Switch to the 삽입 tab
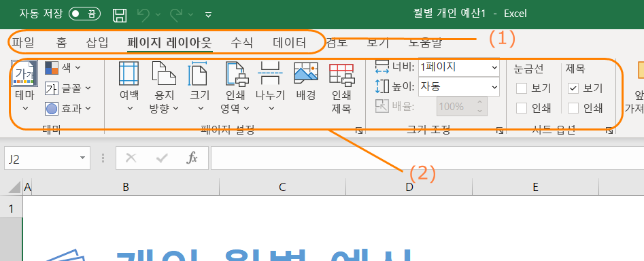 tap(97, 42)
